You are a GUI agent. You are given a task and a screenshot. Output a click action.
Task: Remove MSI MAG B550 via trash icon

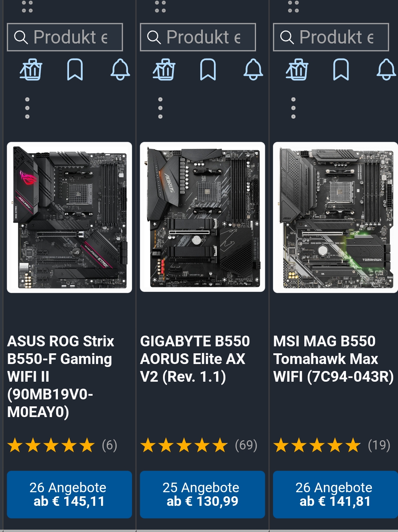coord(297,69)
